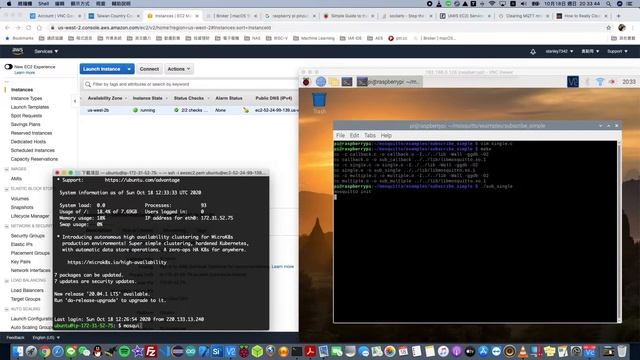
Task: Launch the terminal icon in Pi taskbar
Action: [x=347, y=82]
